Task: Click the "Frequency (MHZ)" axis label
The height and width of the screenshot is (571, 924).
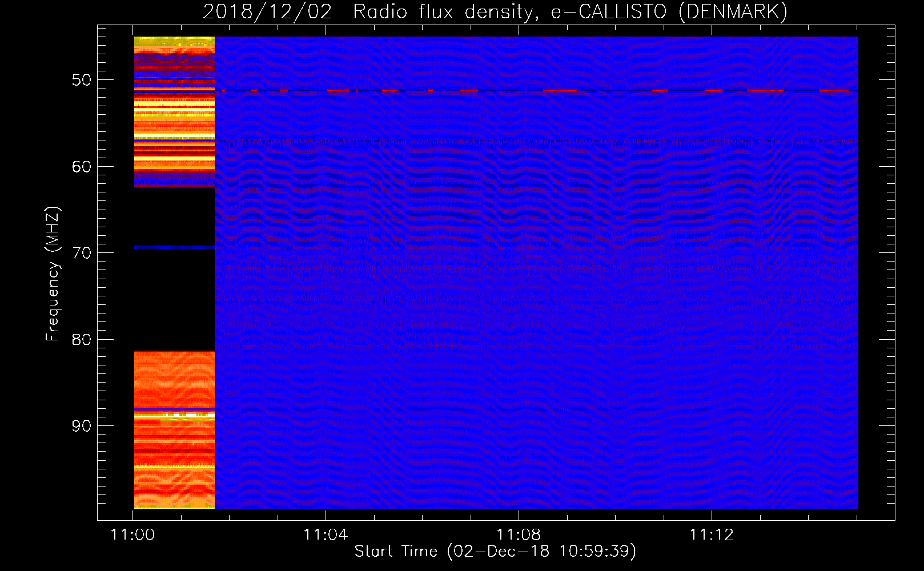Action: click(x=53, y=274)
